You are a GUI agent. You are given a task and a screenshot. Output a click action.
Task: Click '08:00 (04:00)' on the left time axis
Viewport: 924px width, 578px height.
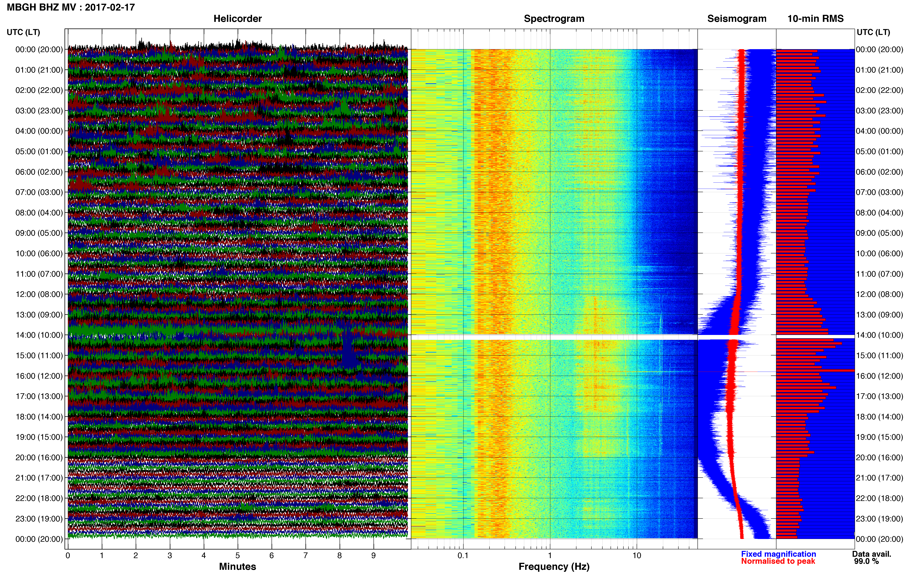click(x=39, y=213)
